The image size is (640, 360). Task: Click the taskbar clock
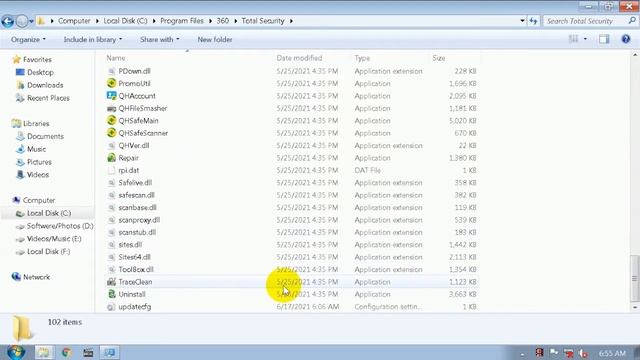point(612,353)
